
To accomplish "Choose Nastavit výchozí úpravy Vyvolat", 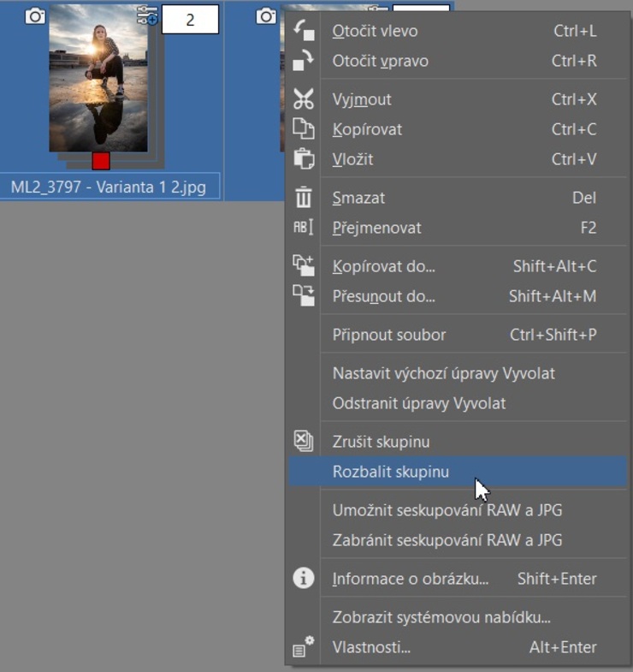I will pos(458,373).
